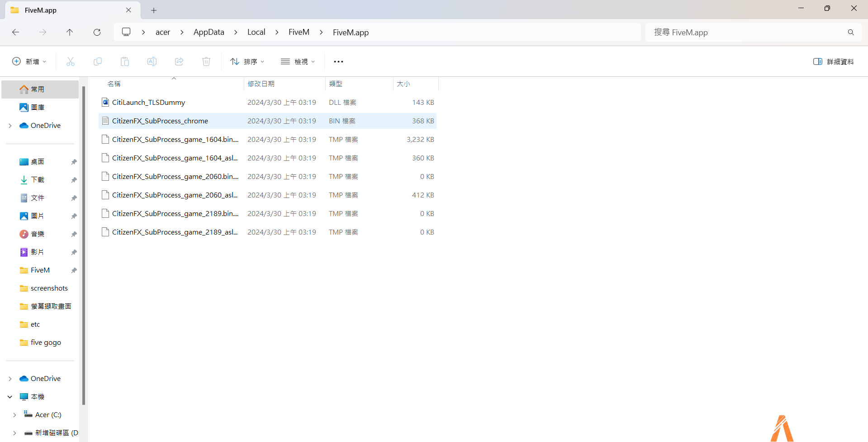Collapse the 本機 tree node
The height and width of the screenshot is (442, 868).
(10, 397)
